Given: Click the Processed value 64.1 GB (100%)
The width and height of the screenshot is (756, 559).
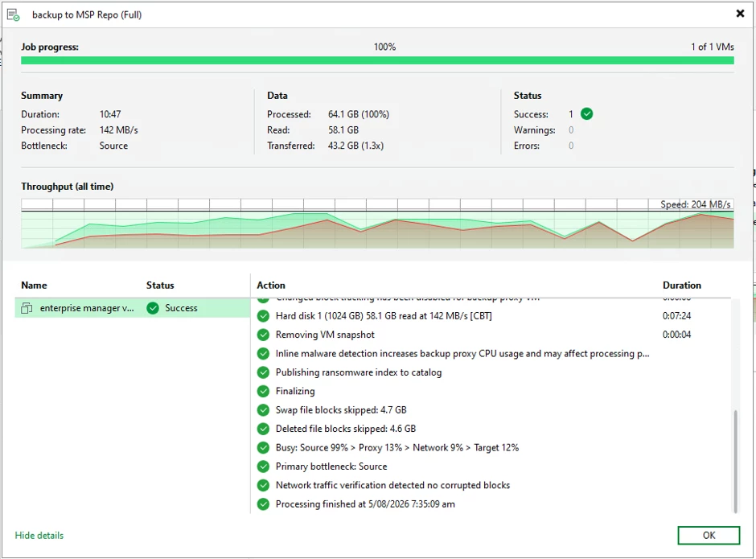Looking at the screenshot, I should pyautogui.click(x=358, y=114).
